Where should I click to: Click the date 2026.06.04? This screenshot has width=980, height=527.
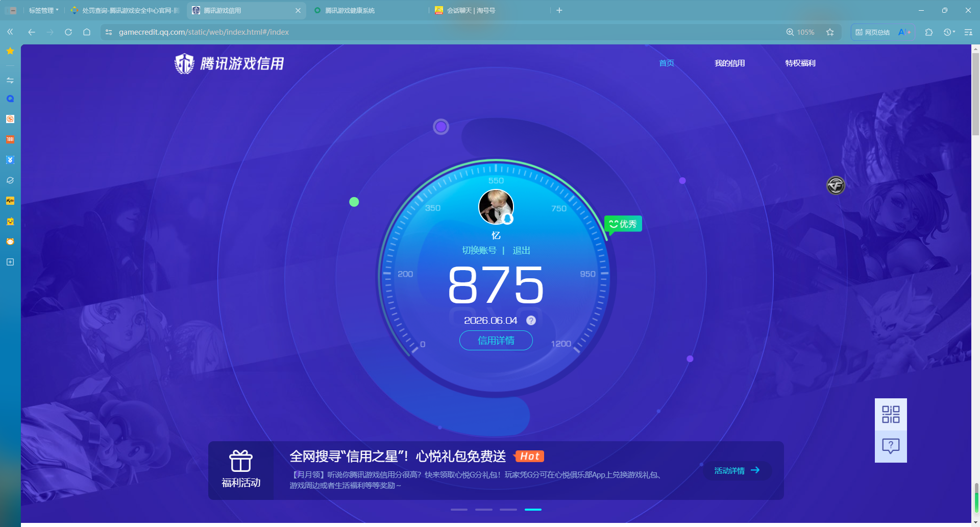point(491,320)
